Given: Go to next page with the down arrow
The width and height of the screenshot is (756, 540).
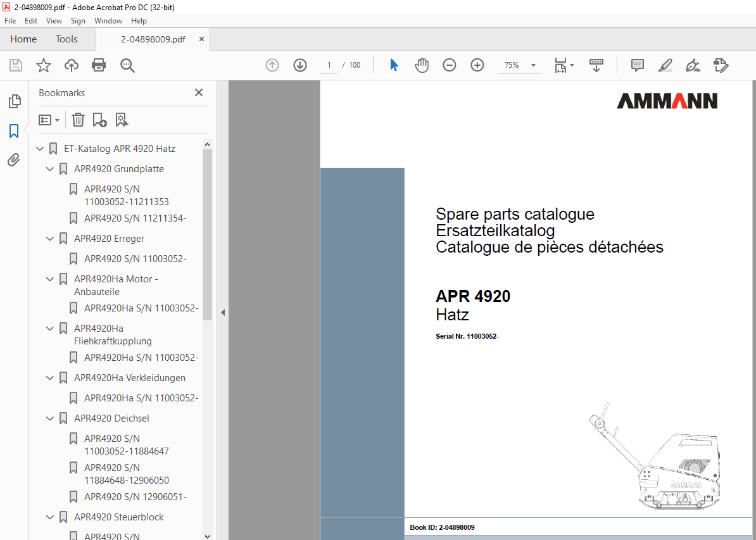Looking at the screenshot, I should (300, 65).
